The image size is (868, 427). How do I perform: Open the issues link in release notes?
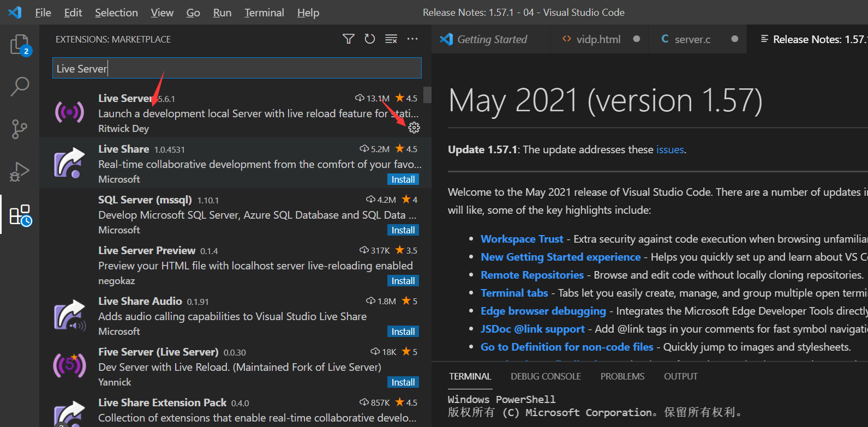pyautogui.click(x=670, y=149)
